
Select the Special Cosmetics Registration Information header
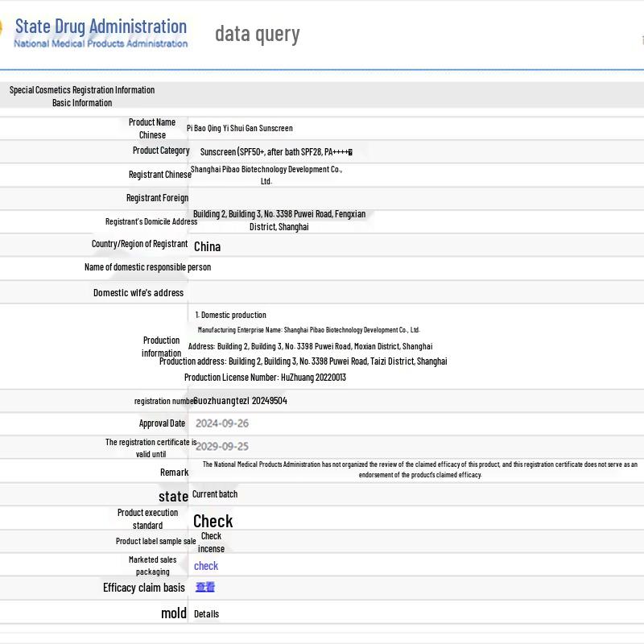point(82,89)
